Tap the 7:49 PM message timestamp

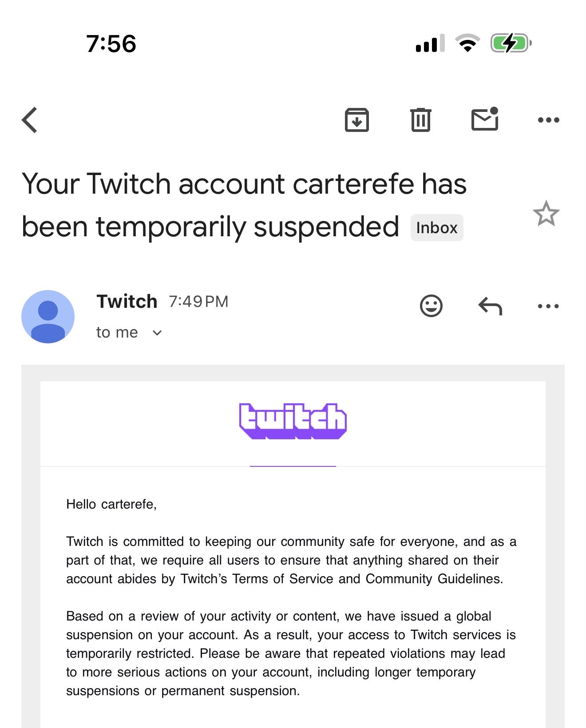tap(198, 302)
